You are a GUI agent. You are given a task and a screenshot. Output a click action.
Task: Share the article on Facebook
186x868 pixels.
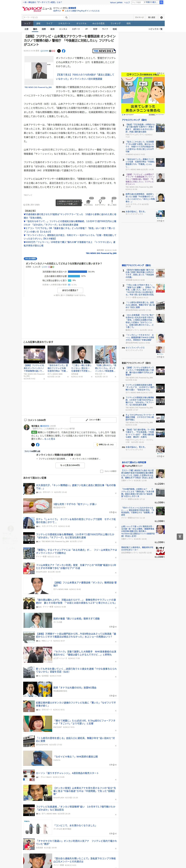click(x=63, y=51)
